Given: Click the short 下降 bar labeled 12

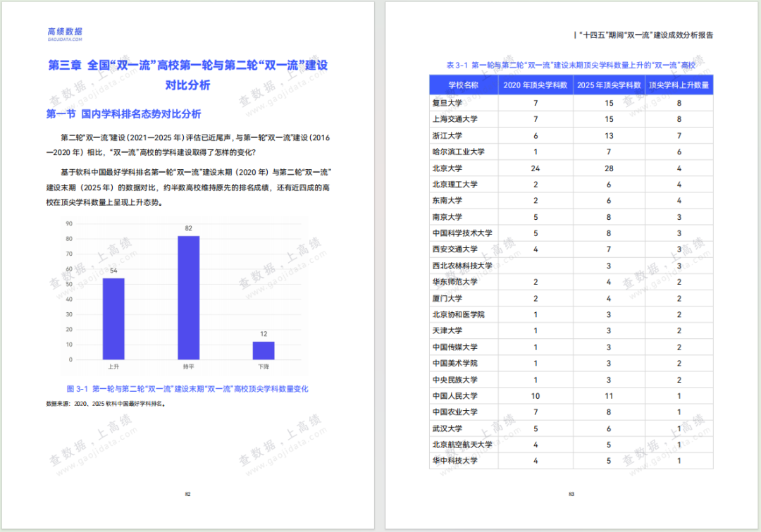Looking at the screenshot, I should (x=264, y=350).
